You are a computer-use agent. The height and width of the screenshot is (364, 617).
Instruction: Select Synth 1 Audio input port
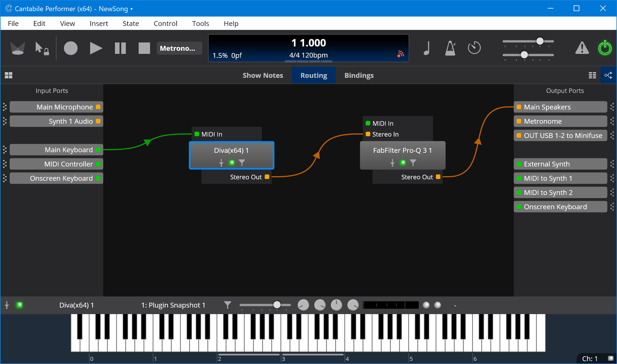point(56,121)
